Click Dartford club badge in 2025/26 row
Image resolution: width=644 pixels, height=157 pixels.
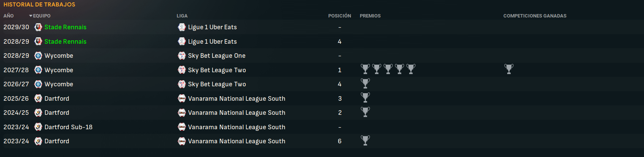click(38, 98)
